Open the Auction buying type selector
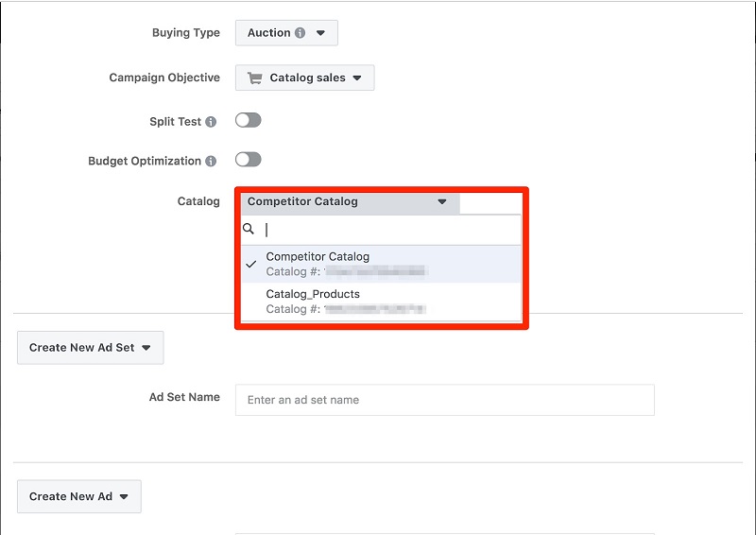756x535 pixels. (x=285, y=33)
